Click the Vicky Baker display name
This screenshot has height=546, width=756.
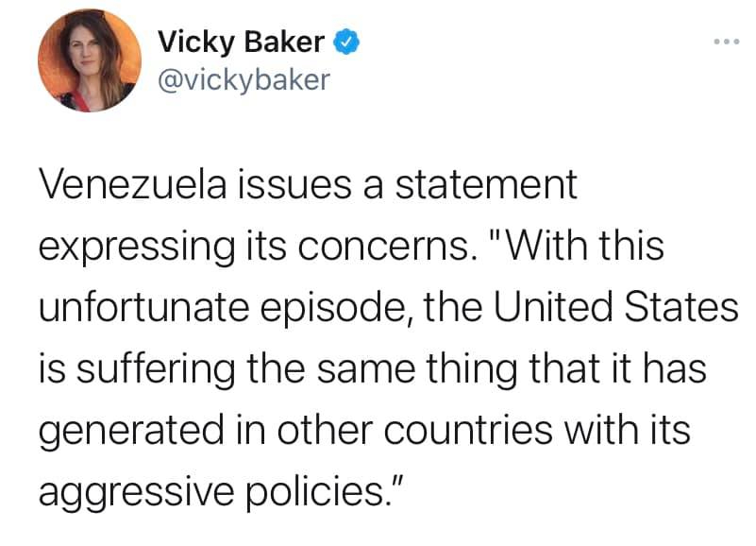click(x=241, y=42)
